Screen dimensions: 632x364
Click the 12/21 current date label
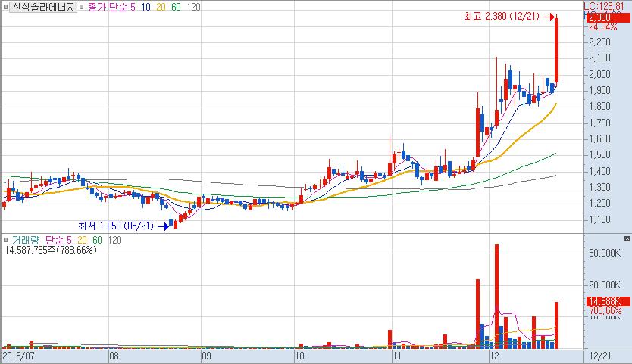coord(600,356)
